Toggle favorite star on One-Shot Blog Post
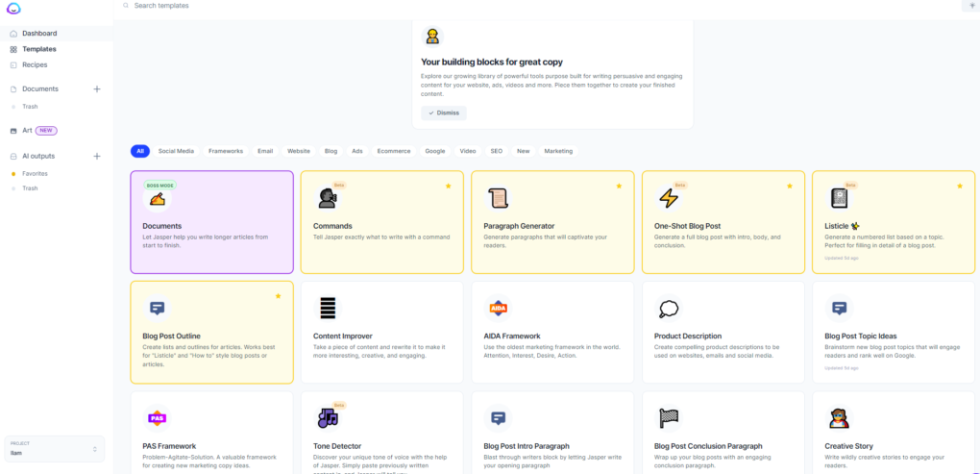 coord(790,187)
